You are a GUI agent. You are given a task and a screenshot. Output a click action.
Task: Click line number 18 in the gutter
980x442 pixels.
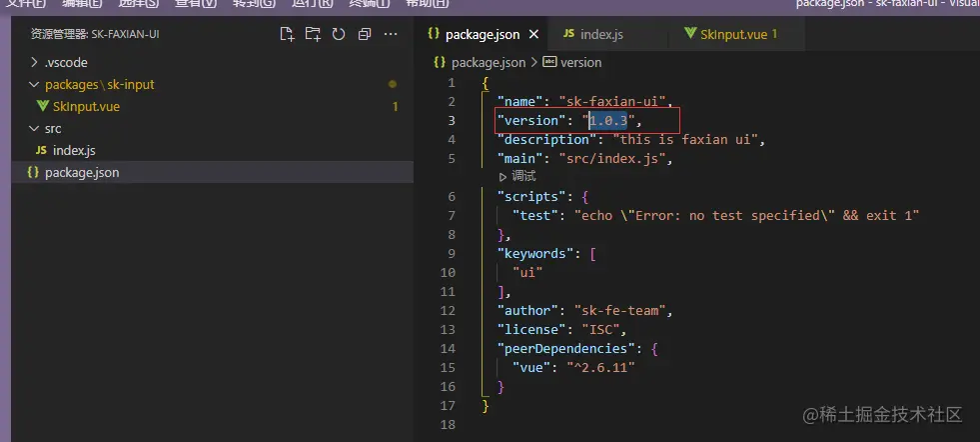click(x=449, y=424)
